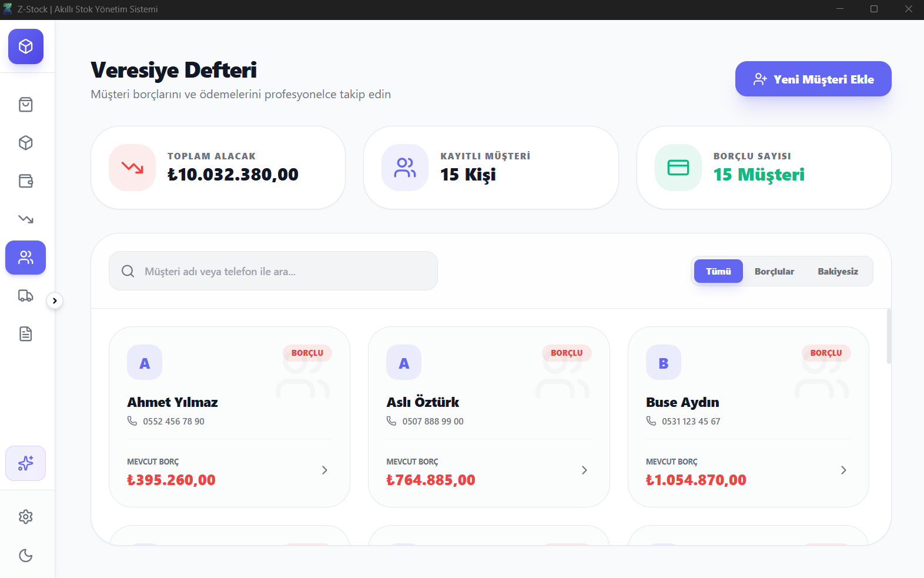Click phone number 0552 456 78 90
This screenshot has height=578, width=924.
pos(173,422)
